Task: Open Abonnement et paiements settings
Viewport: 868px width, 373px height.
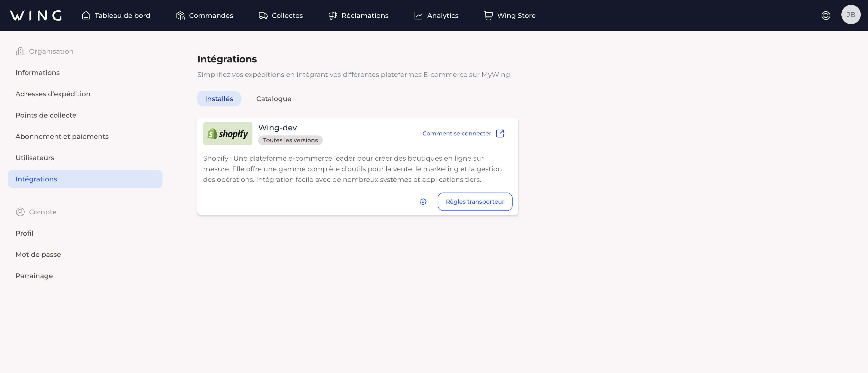Action: point(62,137)
